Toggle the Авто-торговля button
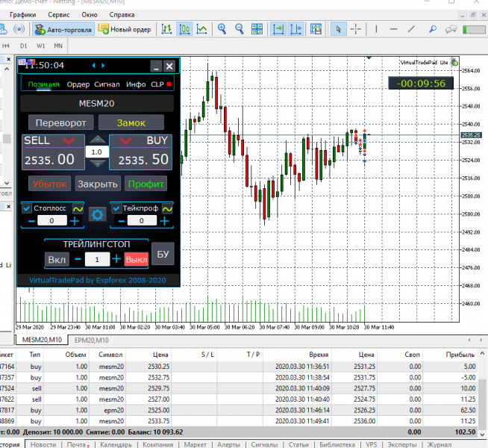Screen dimensions: 488x448 click(63, 30)
